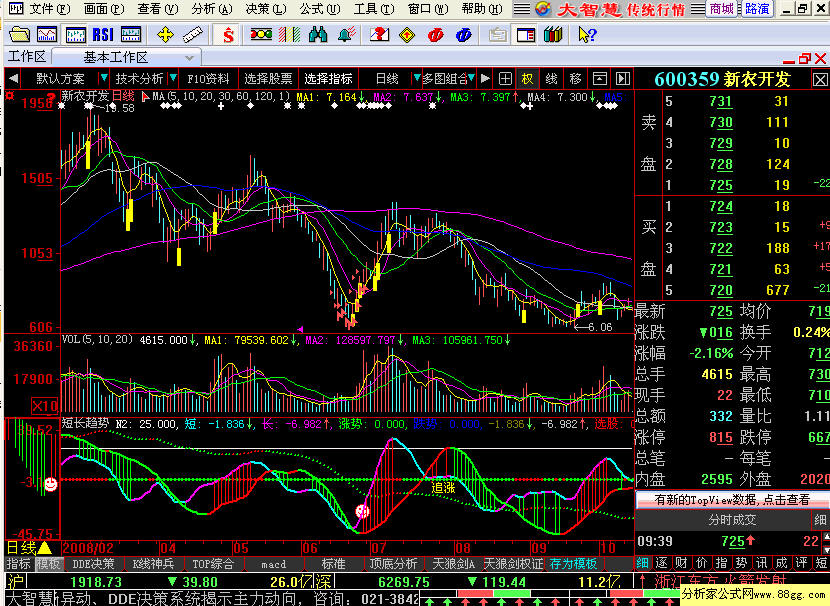
Task: Click the RSI indicator toolbar icon
Action: pyautogui.click(x=103, y=35)
